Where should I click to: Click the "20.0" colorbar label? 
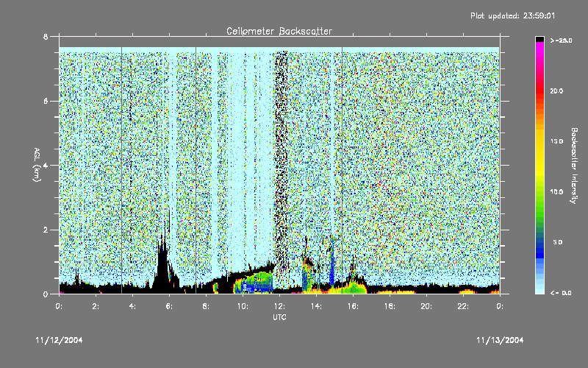[556, 91]
